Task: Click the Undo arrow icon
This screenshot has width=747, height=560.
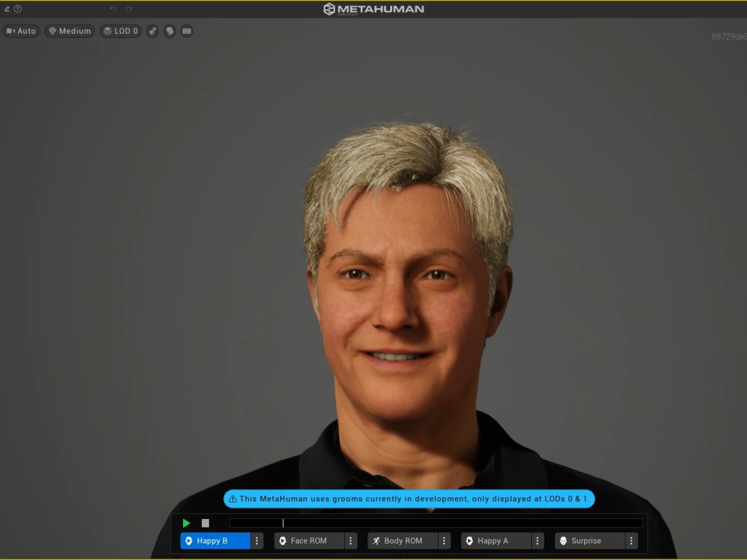Action: pyautogui.click(x=113, y=9)
